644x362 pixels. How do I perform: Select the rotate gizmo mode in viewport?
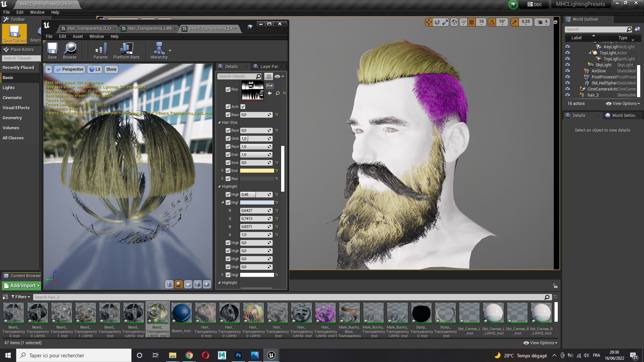(x=437, y=22)
